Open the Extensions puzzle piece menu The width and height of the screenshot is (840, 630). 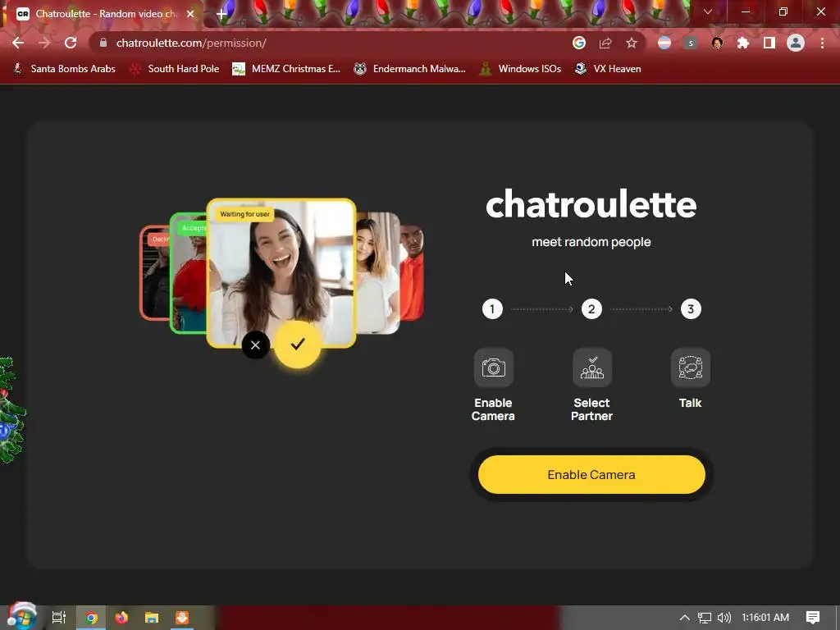(743, 43)
